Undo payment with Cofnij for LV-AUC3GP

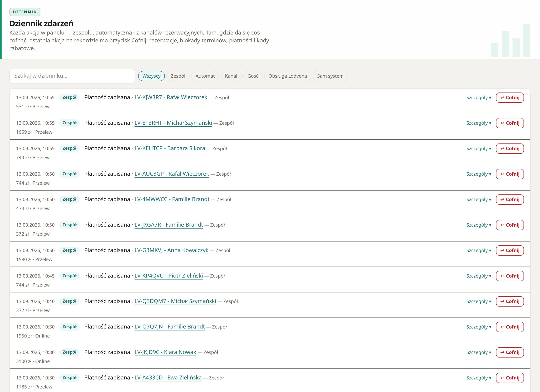click(510, 174)
